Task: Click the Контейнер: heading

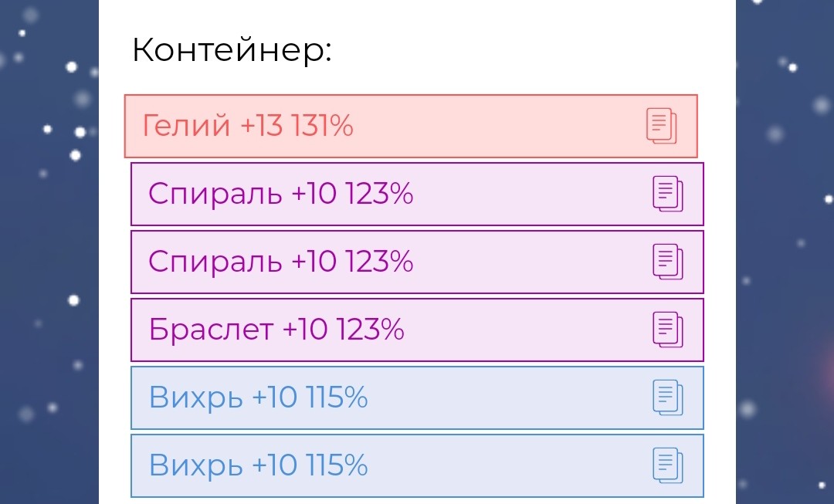Action: pos(232,51)
